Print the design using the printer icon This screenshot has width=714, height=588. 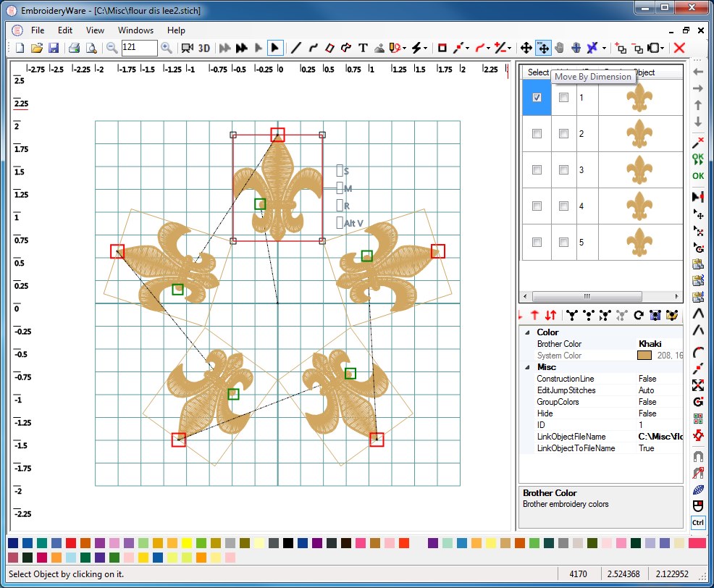tap(74, 48)
